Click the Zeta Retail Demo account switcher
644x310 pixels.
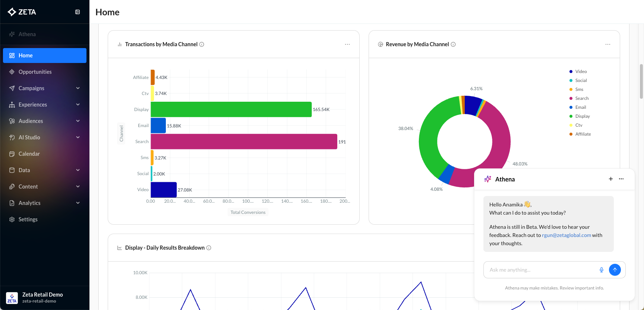42,297
